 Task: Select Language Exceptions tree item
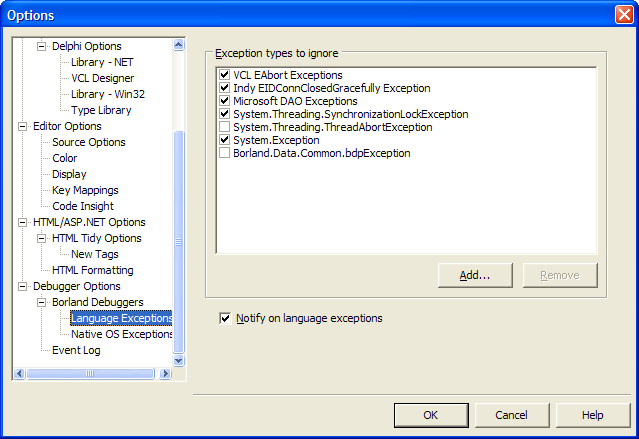click(x=121, y=318)
